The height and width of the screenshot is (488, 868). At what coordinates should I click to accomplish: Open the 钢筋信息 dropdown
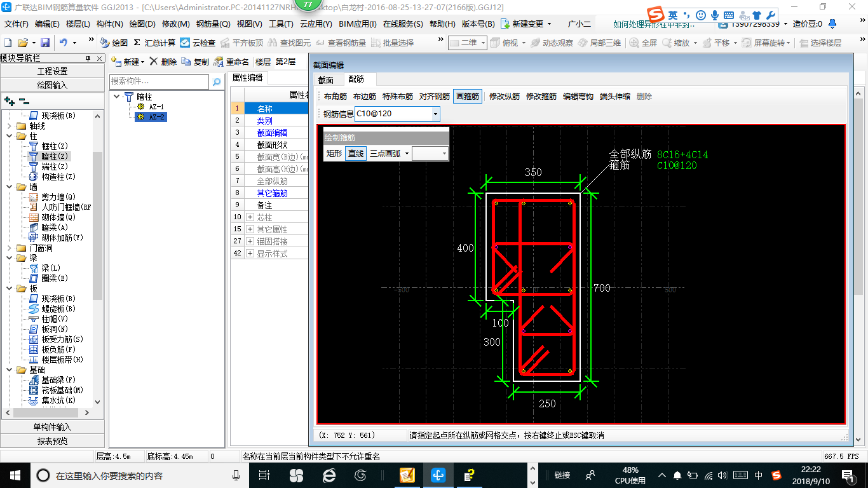pos(435,114)
